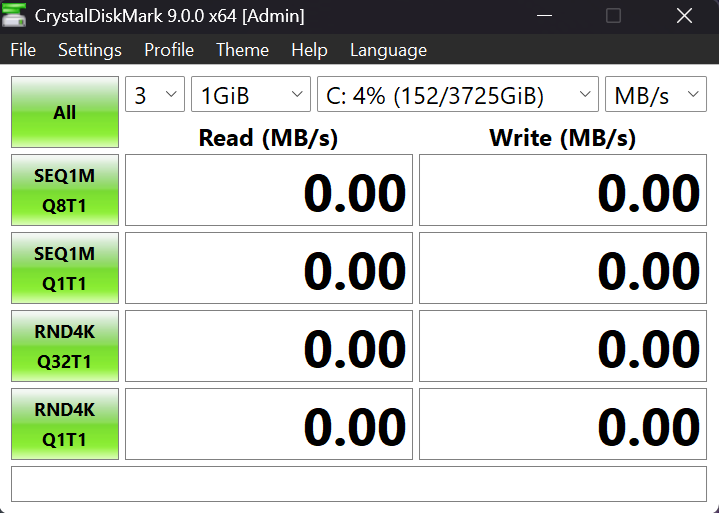Click the RND4K Q1T1 write result value

(563, 424)
